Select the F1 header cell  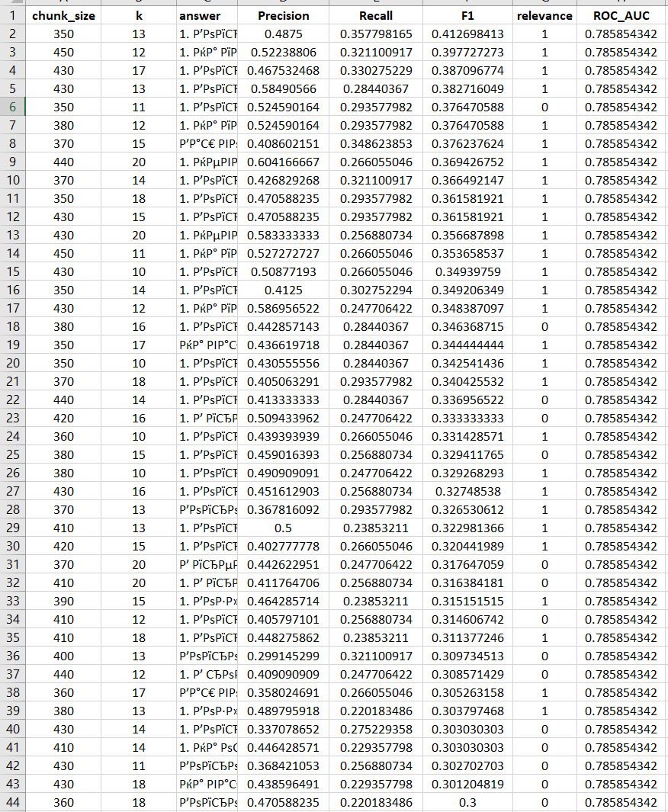[x=467, y=16]
